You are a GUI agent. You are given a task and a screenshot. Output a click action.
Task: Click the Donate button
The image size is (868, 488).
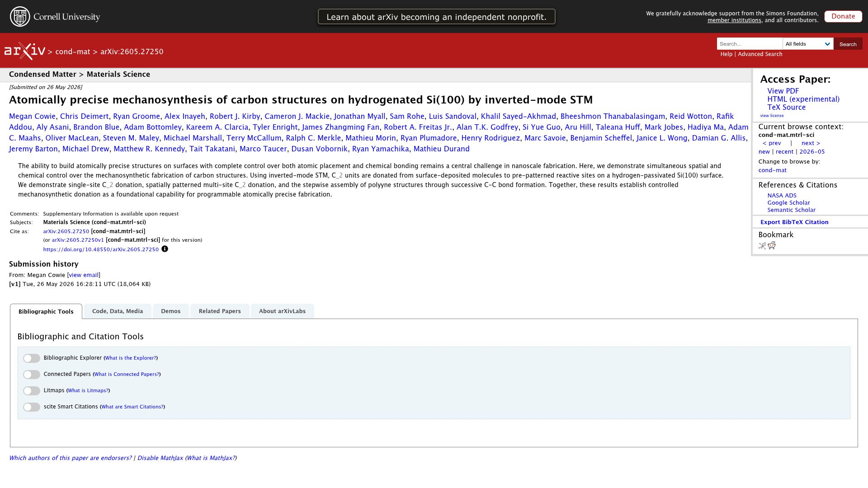coord(843,16)
